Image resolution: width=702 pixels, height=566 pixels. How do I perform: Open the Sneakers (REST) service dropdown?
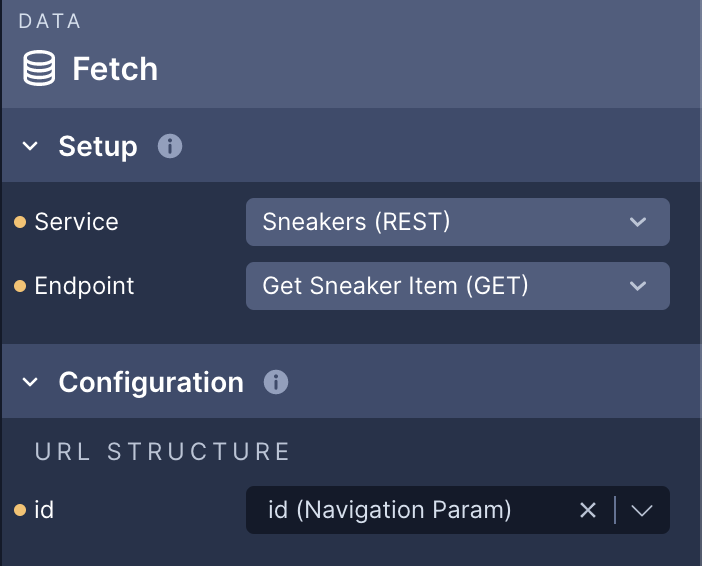click(x=458, y=222)
